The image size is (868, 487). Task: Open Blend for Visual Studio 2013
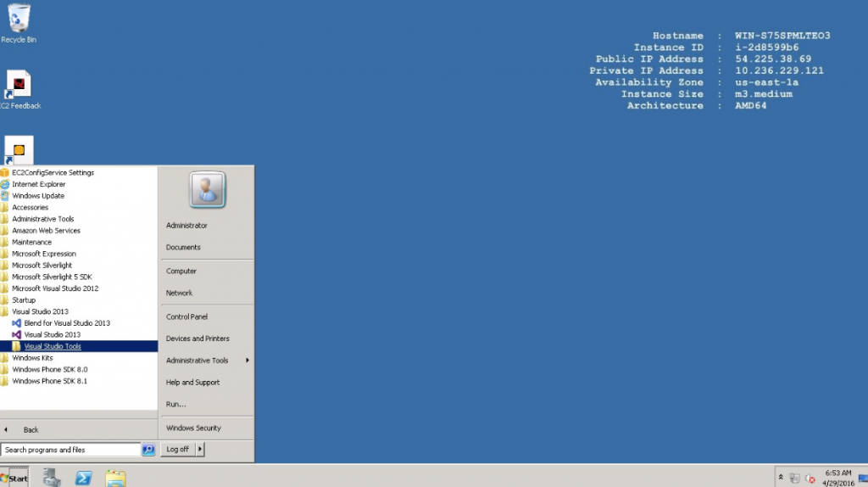pyautogui.click(x=66, y=323)
